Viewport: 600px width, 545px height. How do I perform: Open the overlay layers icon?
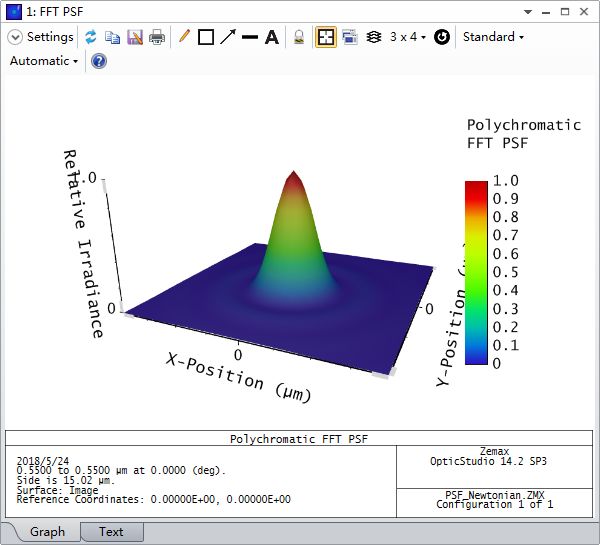click(373, 37)
